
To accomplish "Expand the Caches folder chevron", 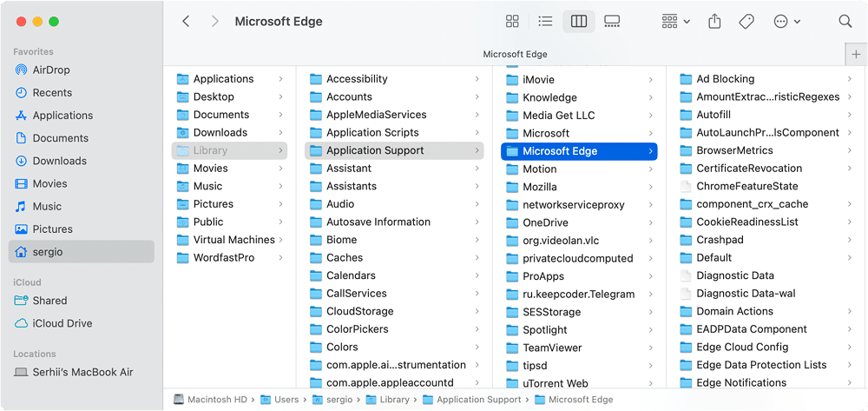I will pyautogui.click(x=477, y=257).
